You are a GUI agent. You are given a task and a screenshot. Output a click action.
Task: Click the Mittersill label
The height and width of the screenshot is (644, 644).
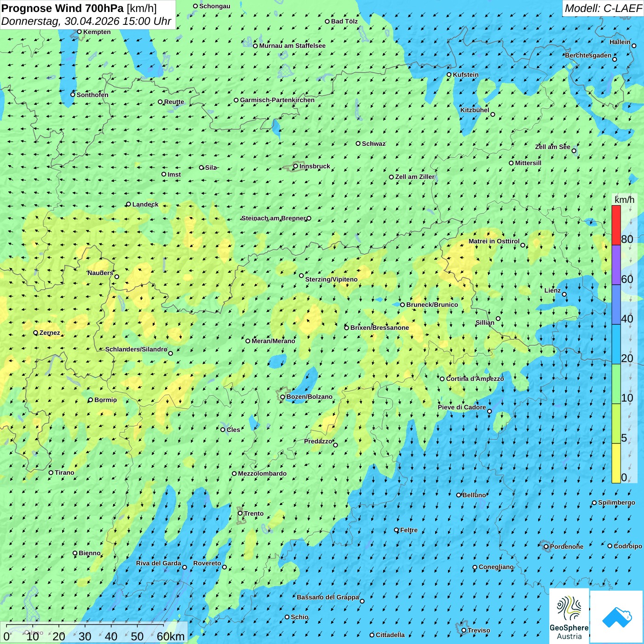(528, 163)
